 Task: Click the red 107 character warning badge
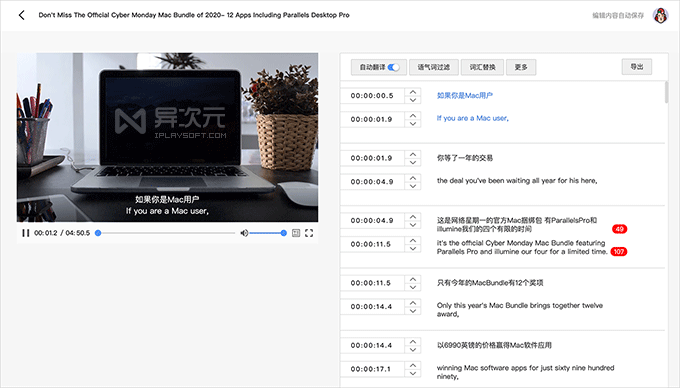619,251
